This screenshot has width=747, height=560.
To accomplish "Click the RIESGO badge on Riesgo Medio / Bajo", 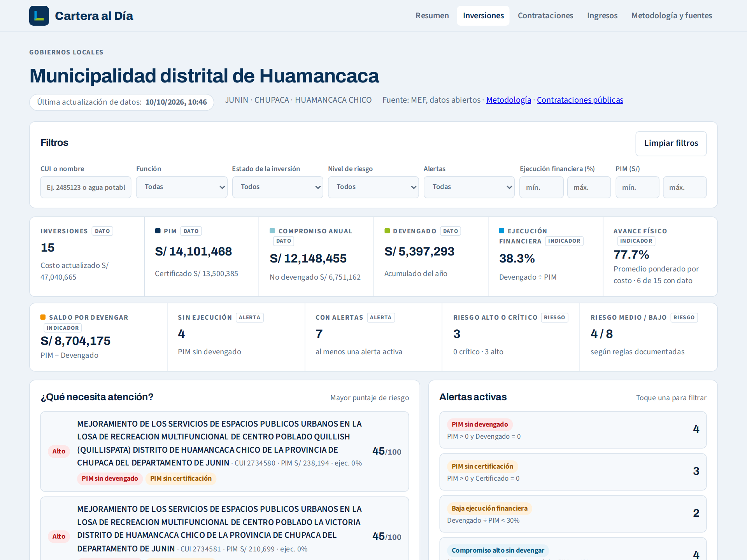I will (684, 318).
